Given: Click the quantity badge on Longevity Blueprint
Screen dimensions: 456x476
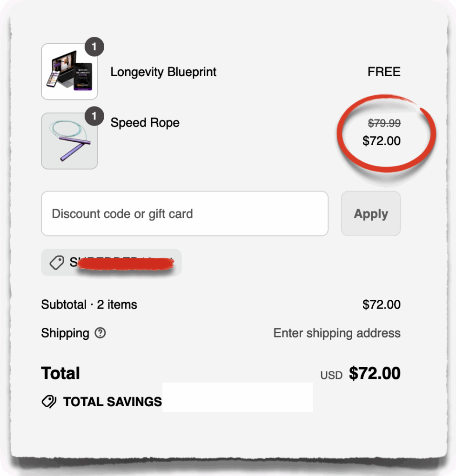Looking at the screenshot, I should [x=95, y=46].
